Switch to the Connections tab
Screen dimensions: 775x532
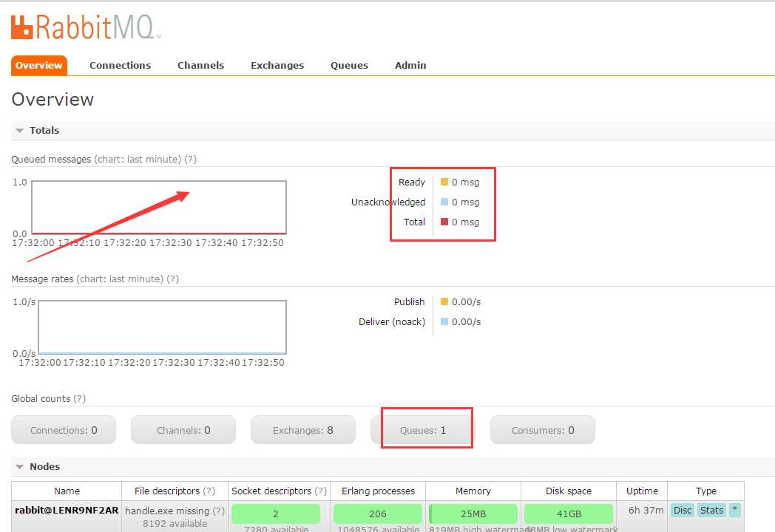click(x=120, y=65)
